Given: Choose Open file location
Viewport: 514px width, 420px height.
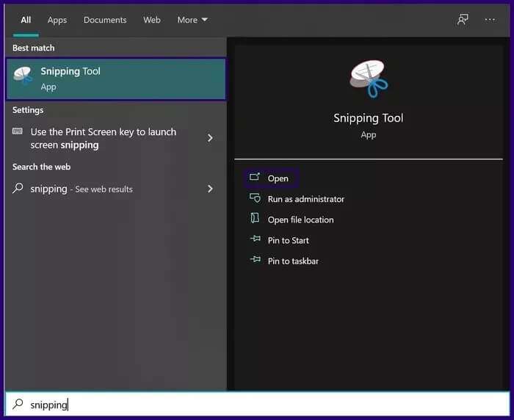Looking at the screenshot, I should pyautogui.click(x=300, y=220).
